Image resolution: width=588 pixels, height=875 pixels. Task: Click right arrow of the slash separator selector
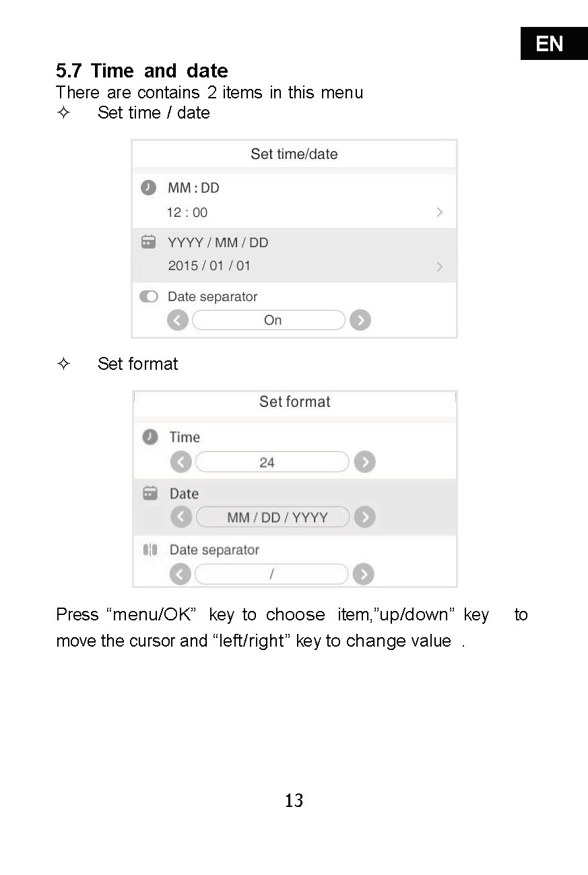pos(364,574)
